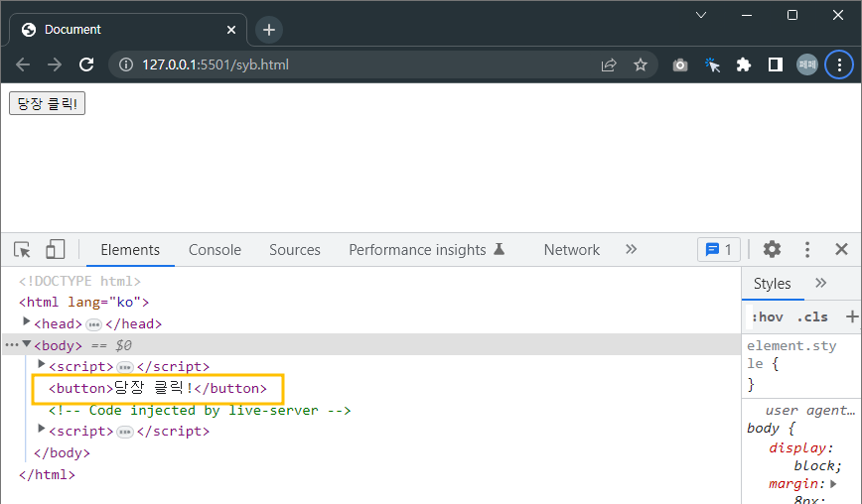Viewport: 862px width, 504px height.
Task: Select the <!DOCTYPE html> row
Action: point(79,281)
